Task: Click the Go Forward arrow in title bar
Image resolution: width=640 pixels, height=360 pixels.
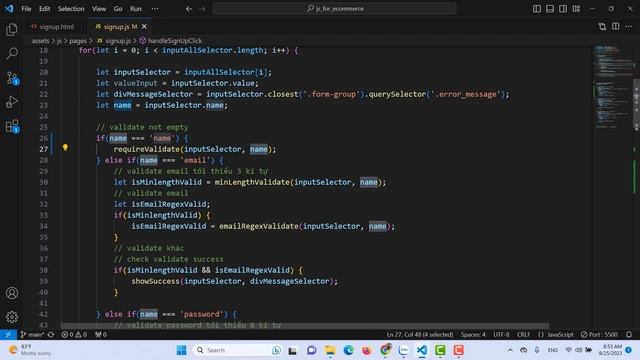Action: pos(202,9)
